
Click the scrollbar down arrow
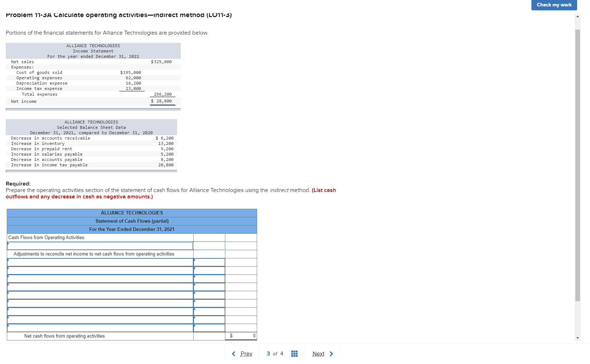(x=577, y=338)
